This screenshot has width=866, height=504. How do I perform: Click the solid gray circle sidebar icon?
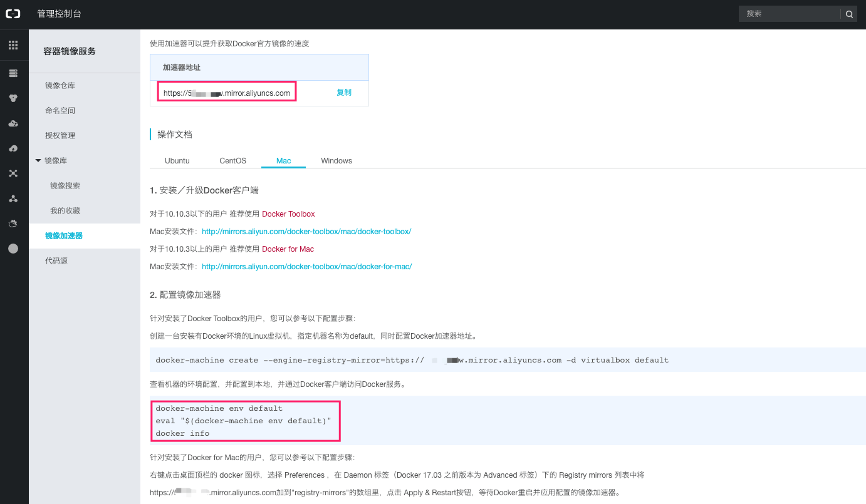click(13, 249)
